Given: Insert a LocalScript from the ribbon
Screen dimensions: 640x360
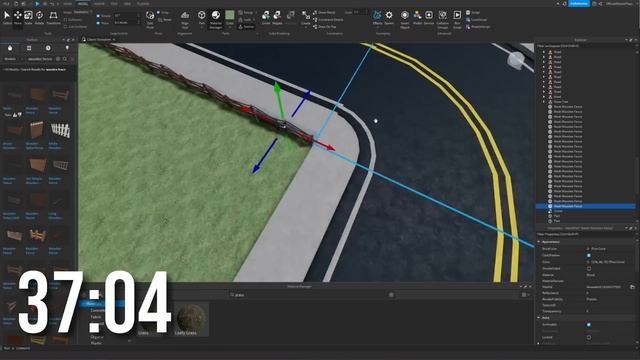Looking at the screenshot, I should 477,20.
